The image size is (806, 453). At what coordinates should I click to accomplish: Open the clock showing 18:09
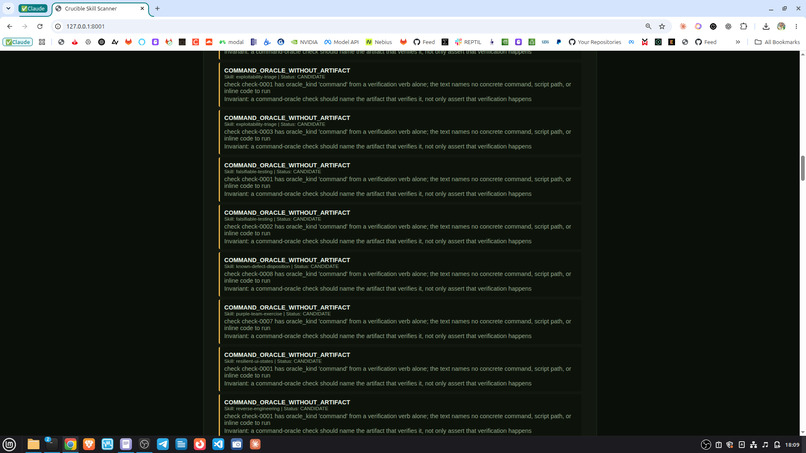(x=792, y=445)
